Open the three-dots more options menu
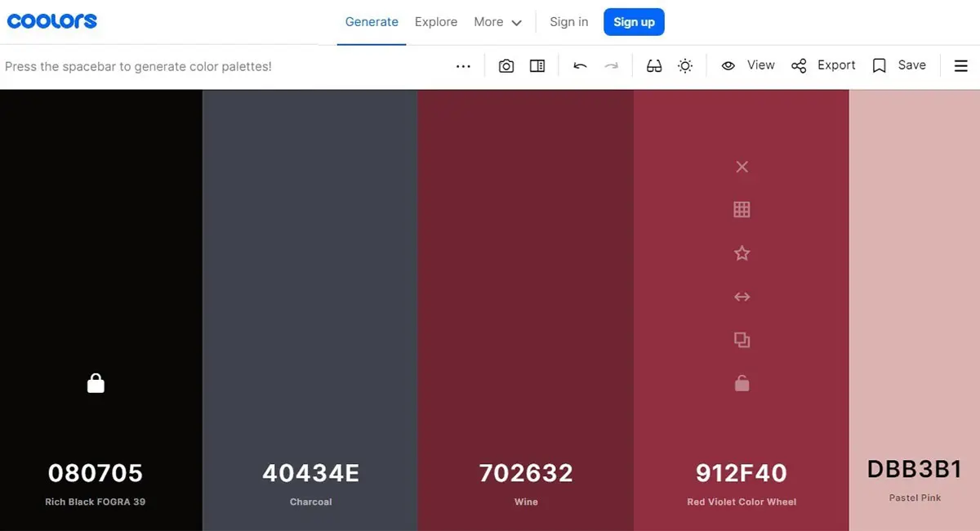This screenshot has height=531, width=980. pos(463,66)
